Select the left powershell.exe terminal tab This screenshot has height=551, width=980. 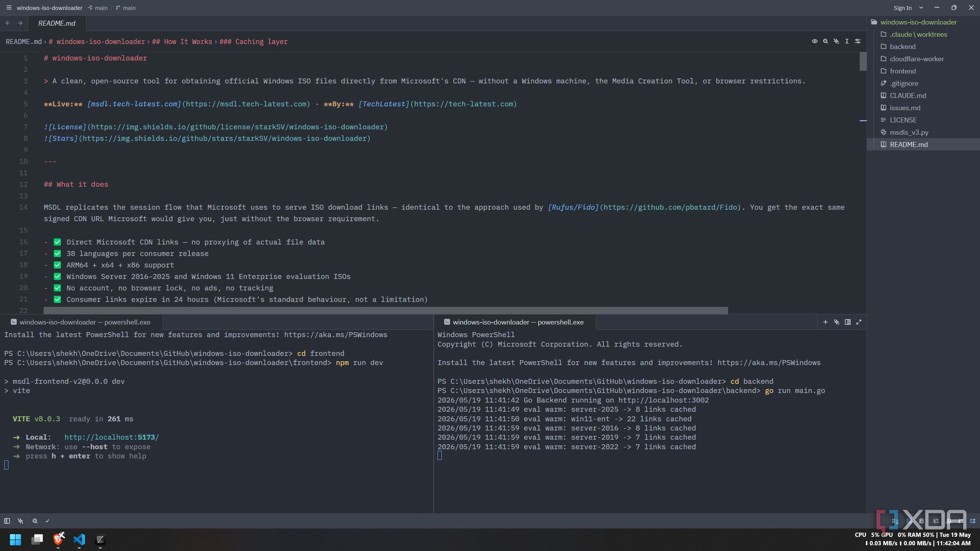81,322
